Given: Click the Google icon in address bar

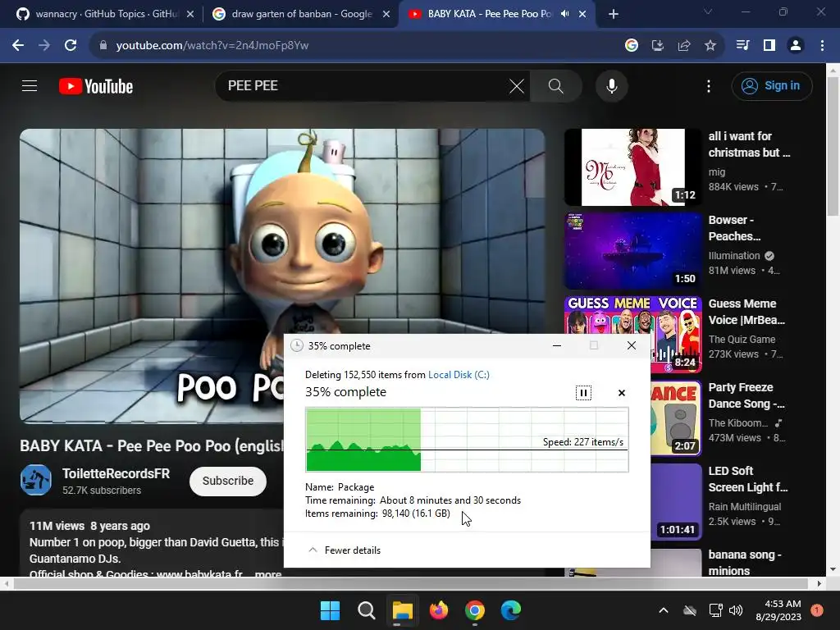Looking at the screenshot, I should coord(632,46).
